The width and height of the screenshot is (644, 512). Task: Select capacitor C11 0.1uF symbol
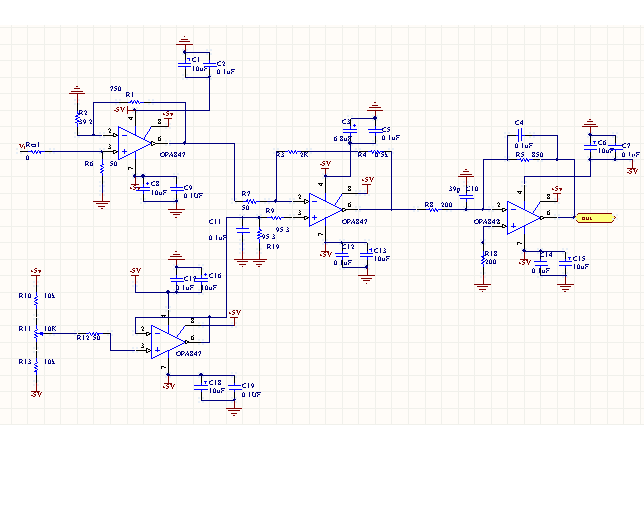(x=243, y=230)
